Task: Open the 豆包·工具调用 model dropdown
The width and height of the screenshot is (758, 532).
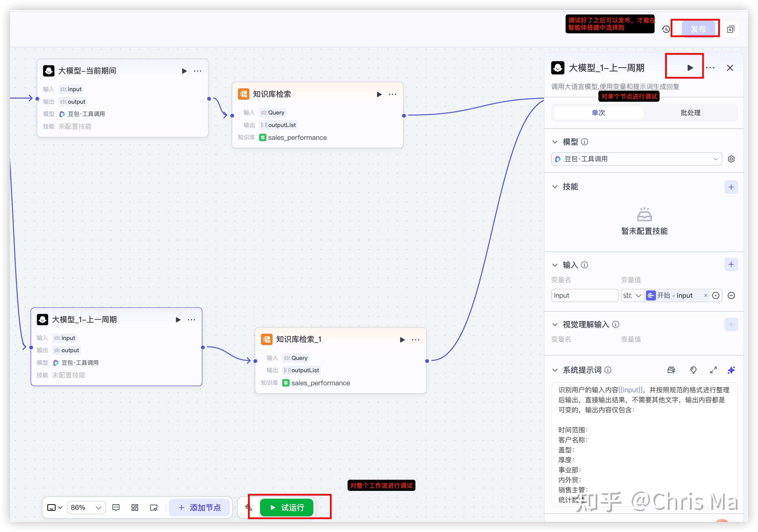Action: [x=636, y=159]
